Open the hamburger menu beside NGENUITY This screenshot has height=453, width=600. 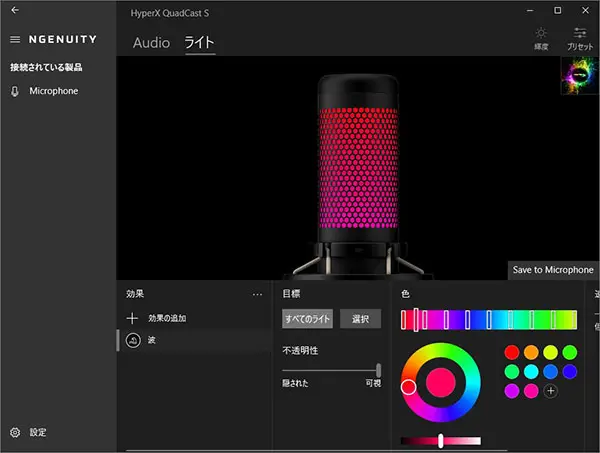point(15,39)
